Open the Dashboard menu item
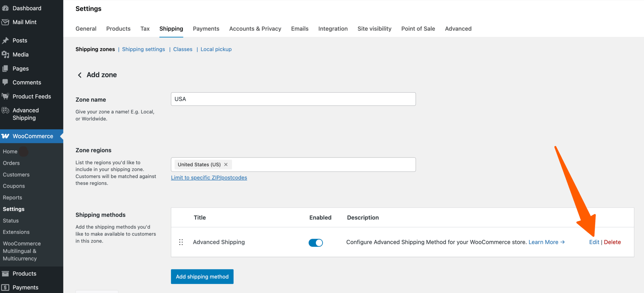644x293 pixels. click(27, 8)
